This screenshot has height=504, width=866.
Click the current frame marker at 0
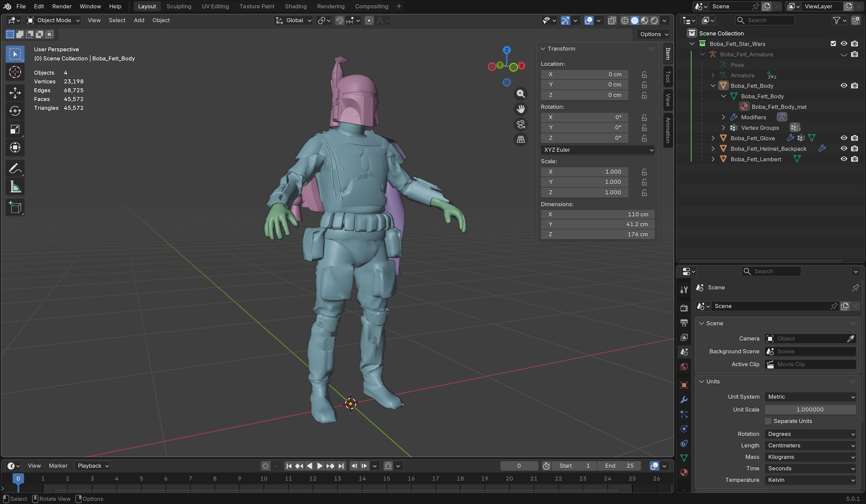(x=18, y=478)
